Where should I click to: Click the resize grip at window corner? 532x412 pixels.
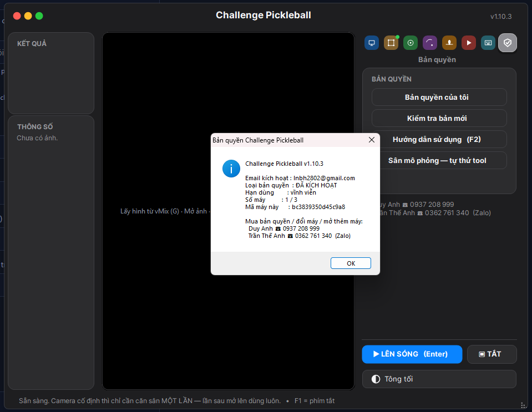point(524,405)
